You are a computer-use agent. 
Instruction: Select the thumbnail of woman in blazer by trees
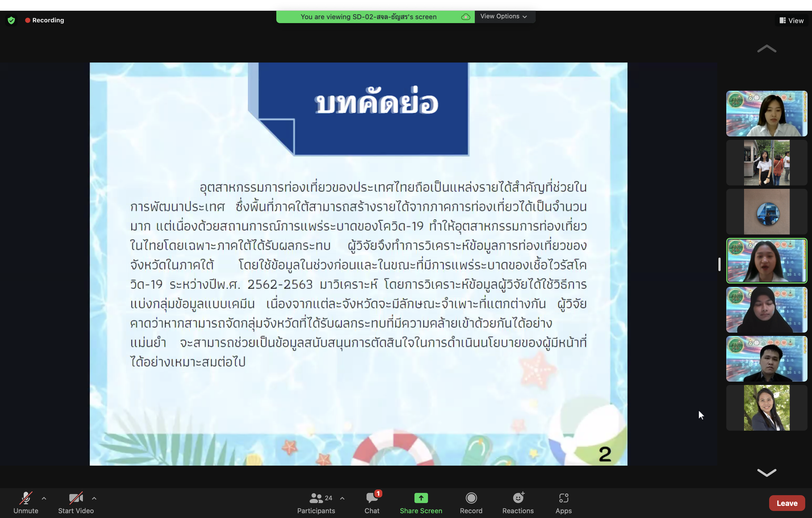[767, 408]
